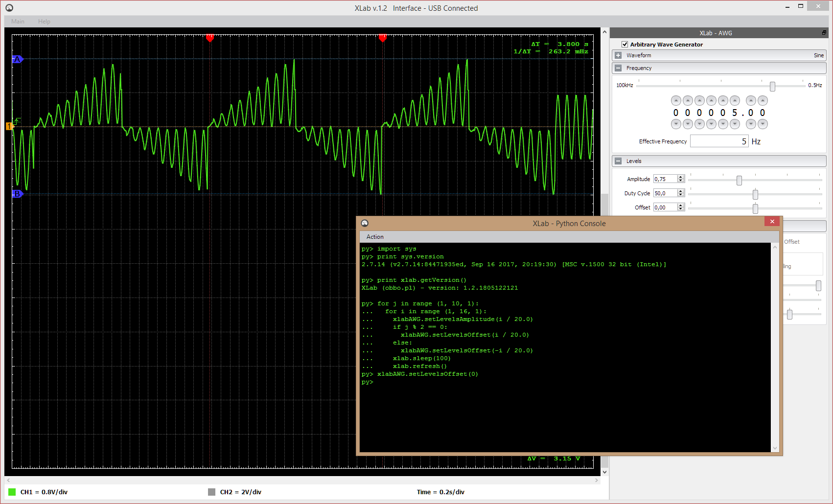Screen dimensions: 833x504
Task: Maximize the XLab main window
Action: click(x=801, y=6)
